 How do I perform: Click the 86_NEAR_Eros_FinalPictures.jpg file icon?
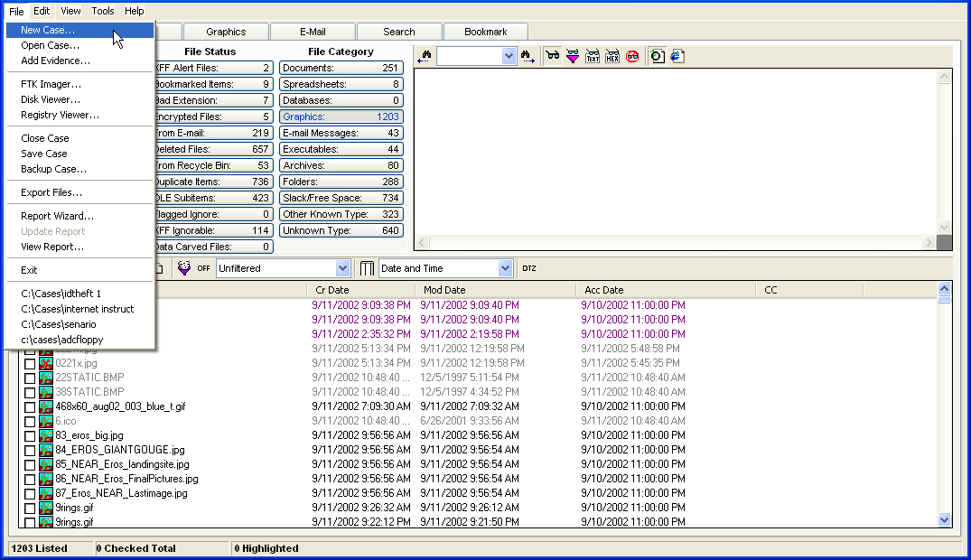point(46,479)
